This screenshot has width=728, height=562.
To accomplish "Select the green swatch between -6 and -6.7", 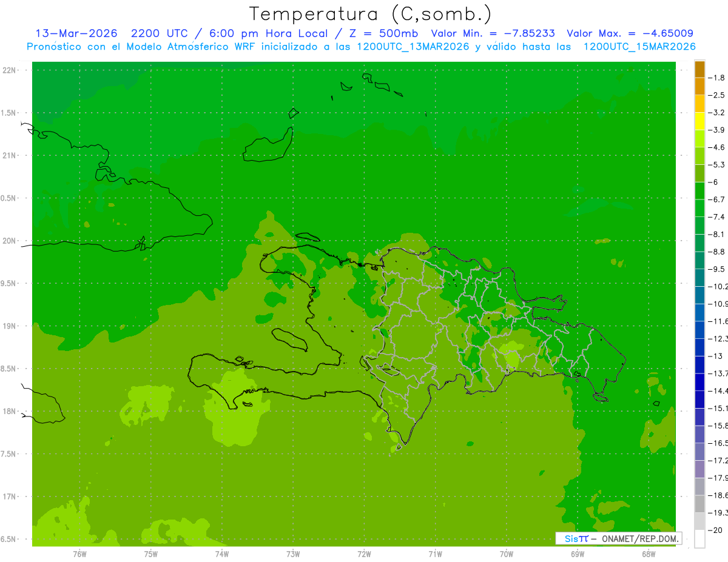I will click(699, 191).
